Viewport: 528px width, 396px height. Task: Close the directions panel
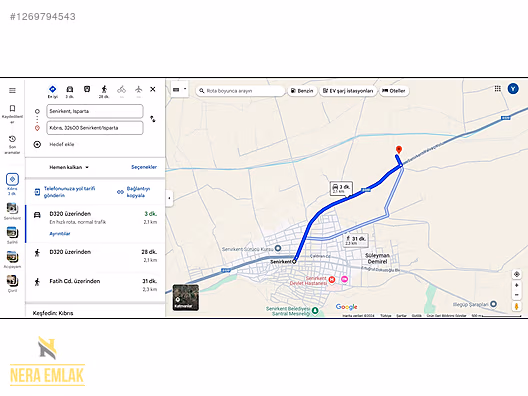click(x=153, y=89)
